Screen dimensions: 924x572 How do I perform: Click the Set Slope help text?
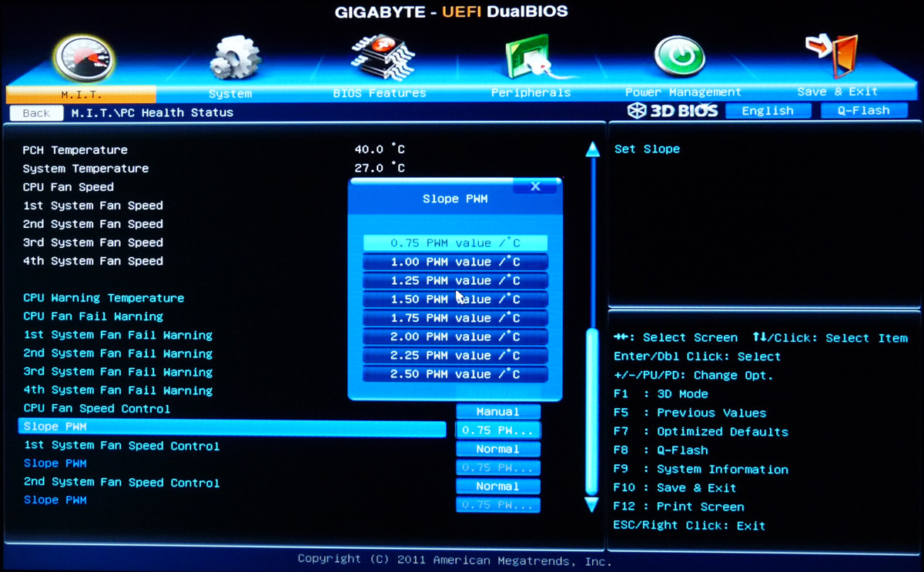(647, 149)
